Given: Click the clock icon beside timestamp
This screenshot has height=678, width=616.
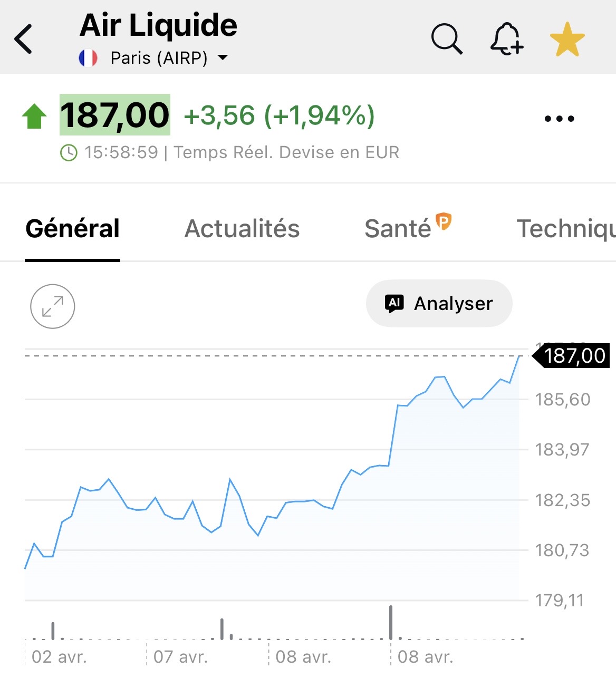Looking at the screenshot, I should pos(69,153).
